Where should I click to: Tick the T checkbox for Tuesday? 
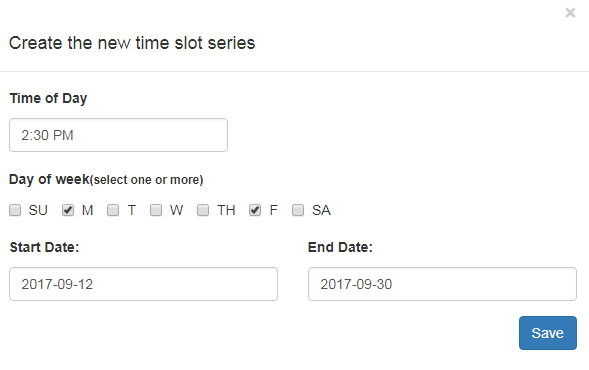click(113, 210)
